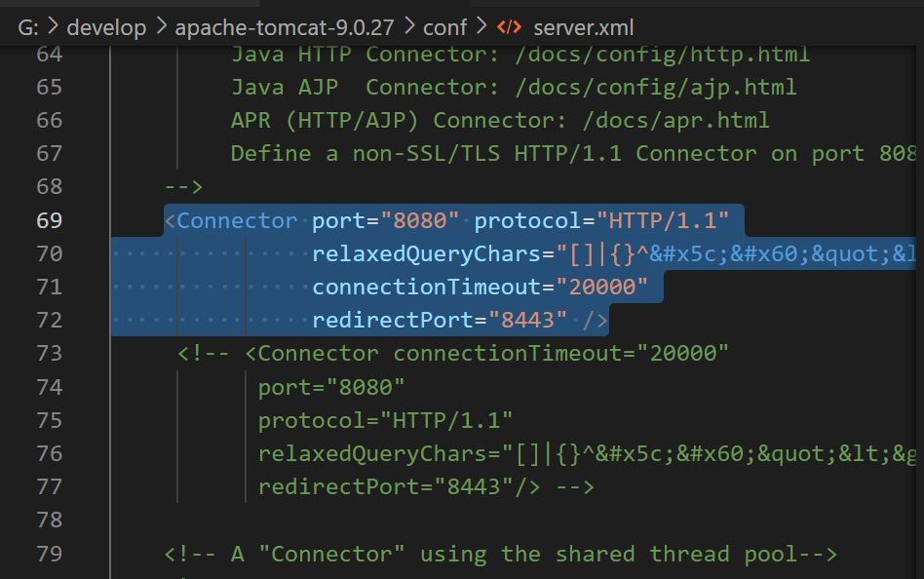924x579 pixels.
Task: Click line number 77 in gutter
Action: (50, 487)
